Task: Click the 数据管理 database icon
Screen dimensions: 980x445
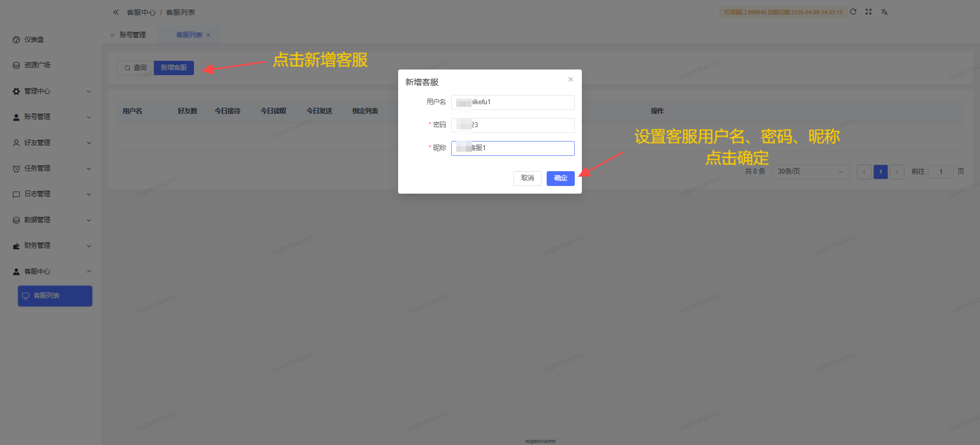Action: click(16, 220)
